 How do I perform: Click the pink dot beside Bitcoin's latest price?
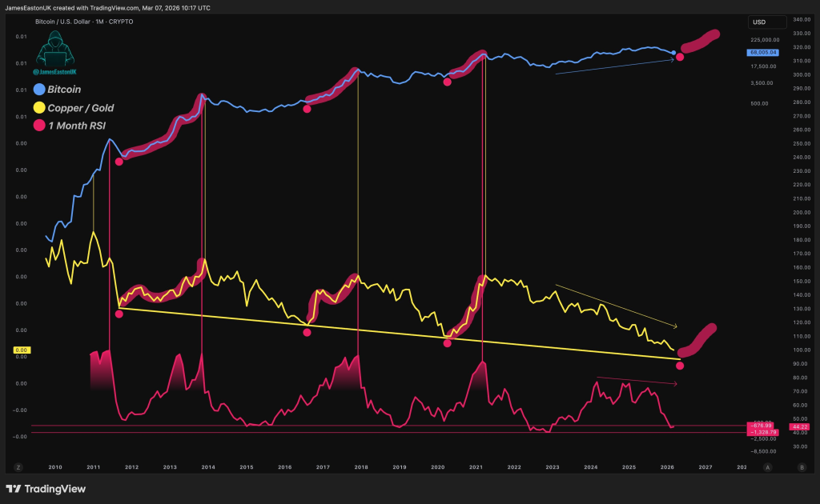(x=680, y=57)
